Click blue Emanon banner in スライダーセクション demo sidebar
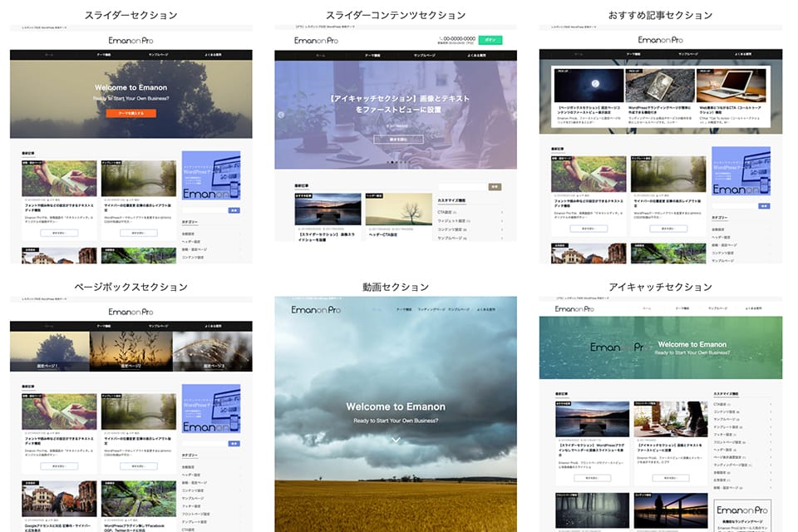 click(210, 175)
